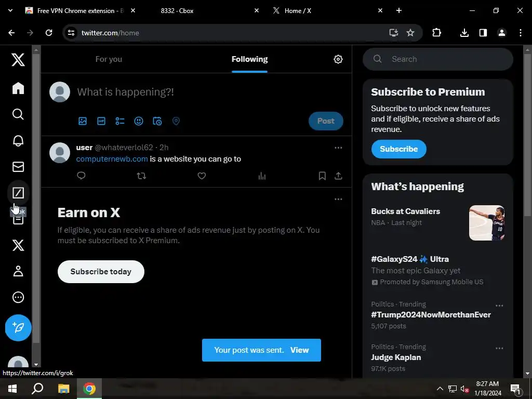532x399 pixels.
Task: Open more options on Earn on X card
Action: [x=338, y=199]
